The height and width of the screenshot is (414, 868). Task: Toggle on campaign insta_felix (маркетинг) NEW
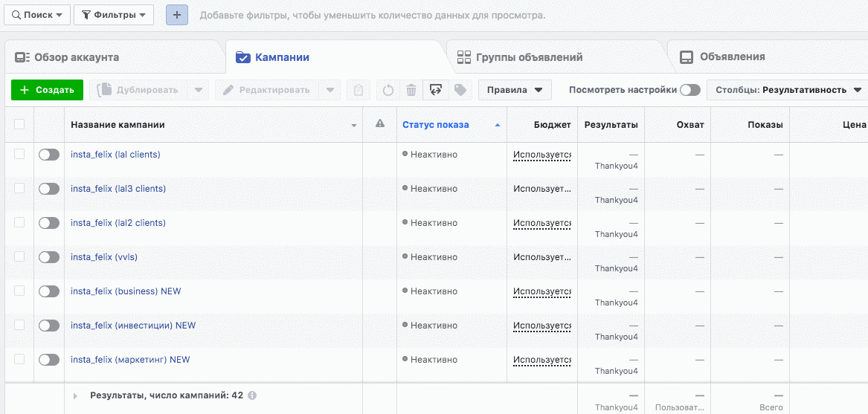pos(48,360)
